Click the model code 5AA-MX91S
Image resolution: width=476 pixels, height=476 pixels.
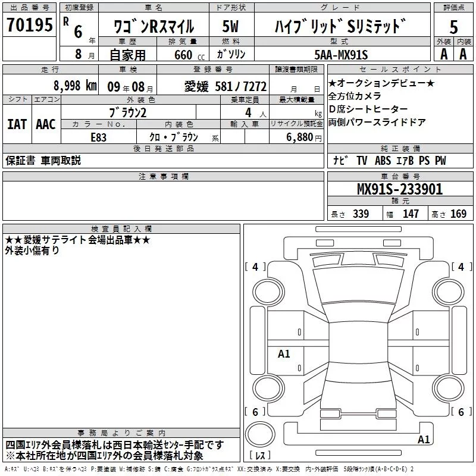click(x=341, y=55)
